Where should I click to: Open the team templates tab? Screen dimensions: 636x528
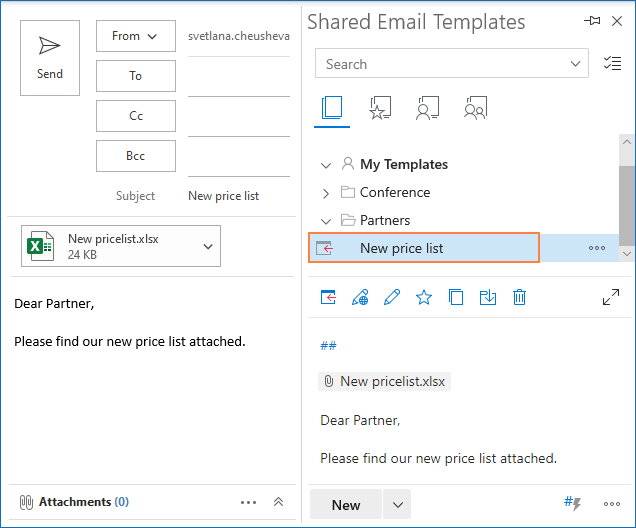(475, 109)
